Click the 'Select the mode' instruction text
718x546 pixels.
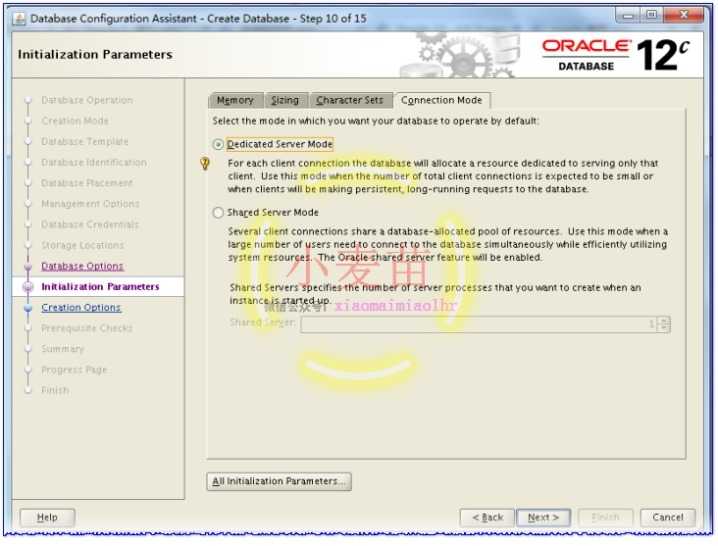click(x=375, y=121)
